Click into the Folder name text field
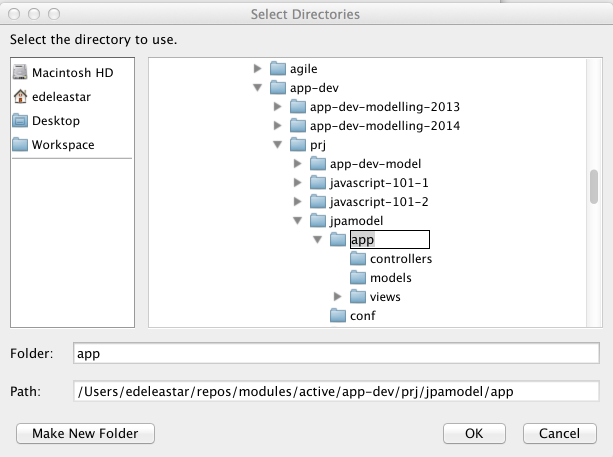Image resolution: width=613 pixels, height=457 pixels. click(336, 353)
